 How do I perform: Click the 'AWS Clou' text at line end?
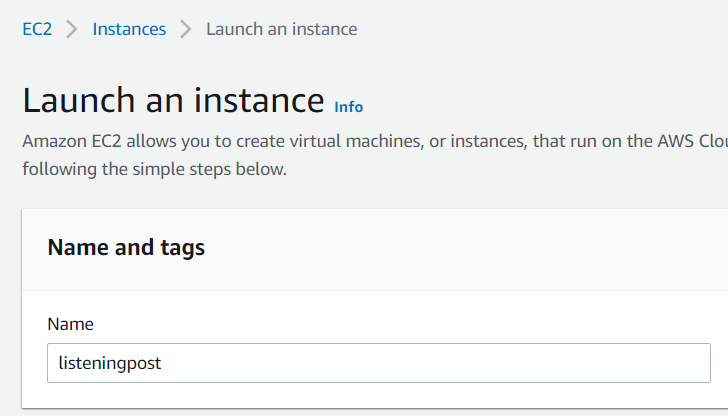pos(694,142)
